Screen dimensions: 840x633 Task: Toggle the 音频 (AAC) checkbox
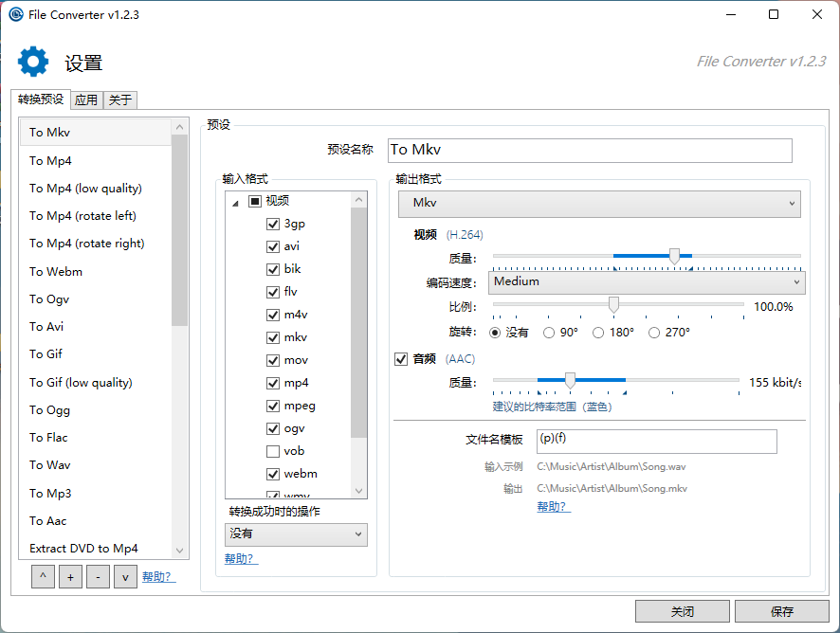point(401,359)
